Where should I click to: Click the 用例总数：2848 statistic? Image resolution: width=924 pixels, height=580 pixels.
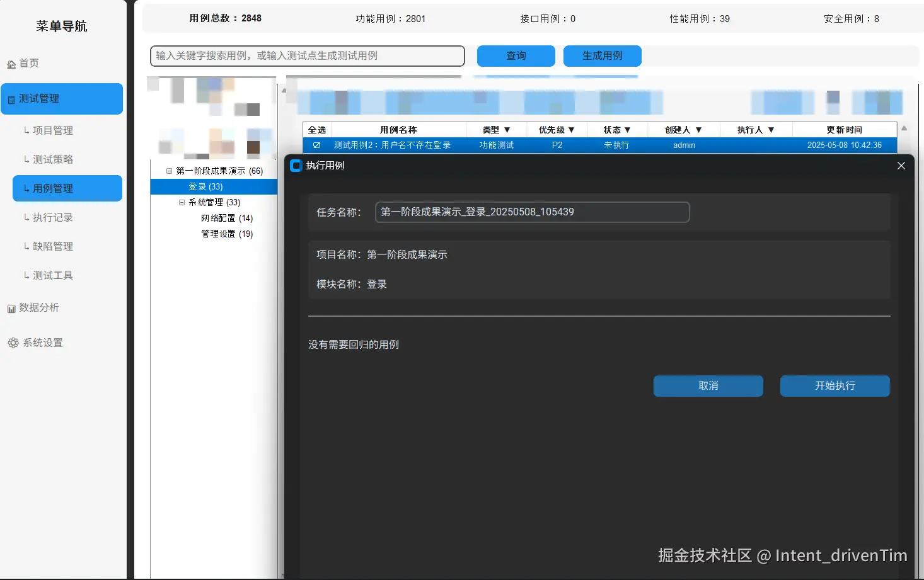(x=225, y=18)
